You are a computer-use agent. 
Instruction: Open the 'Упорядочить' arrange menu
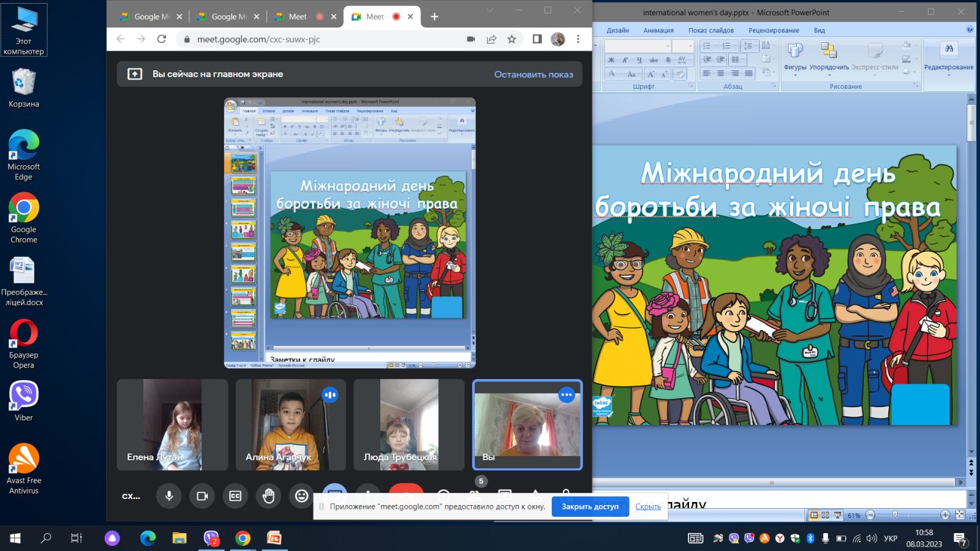[x=829, y=58]
